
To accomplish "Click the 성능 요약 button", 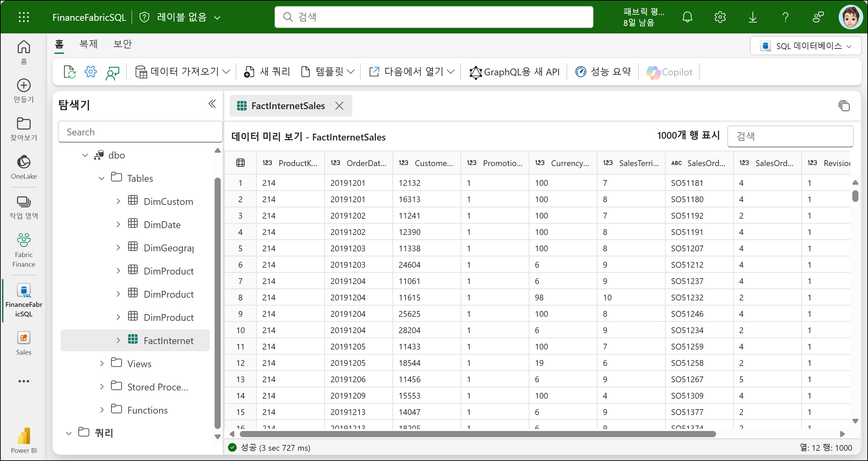I will click(603, 72).
